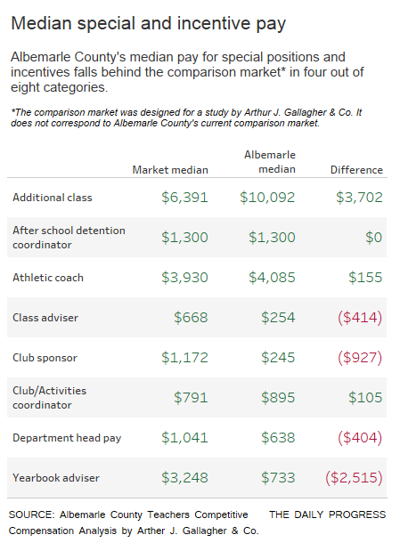
Task: Click the Market median column header
Action: (170, 170)
